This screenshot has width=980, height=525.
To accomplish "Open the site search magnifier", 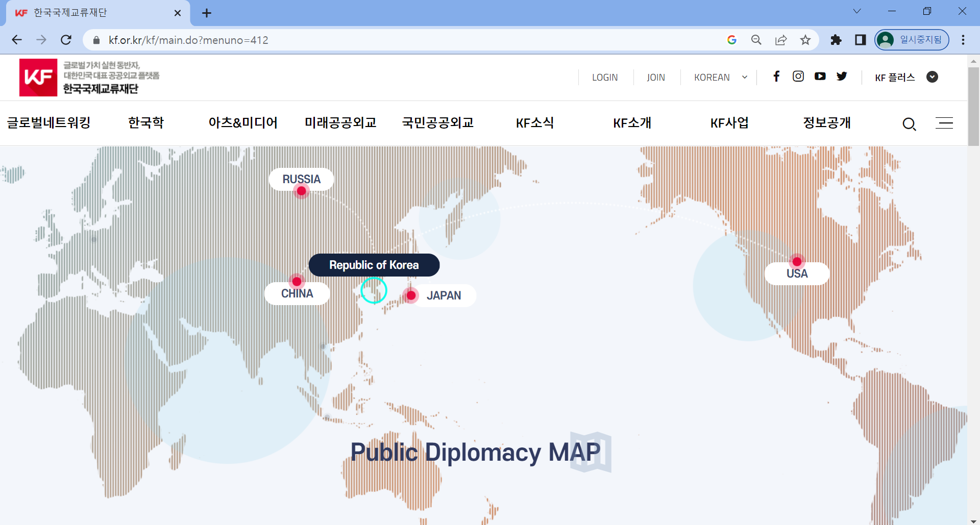I will pyautogui.click(x=909, y=124).
